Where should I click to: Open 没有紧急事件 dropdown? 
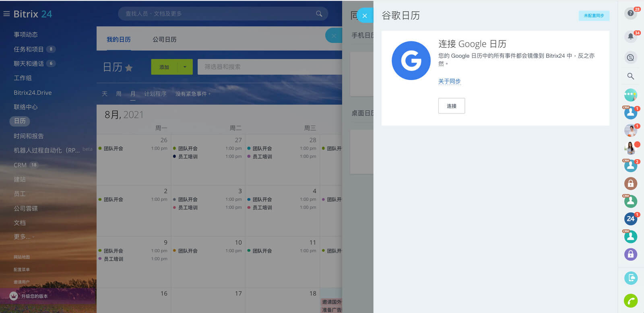click(193, 94)
